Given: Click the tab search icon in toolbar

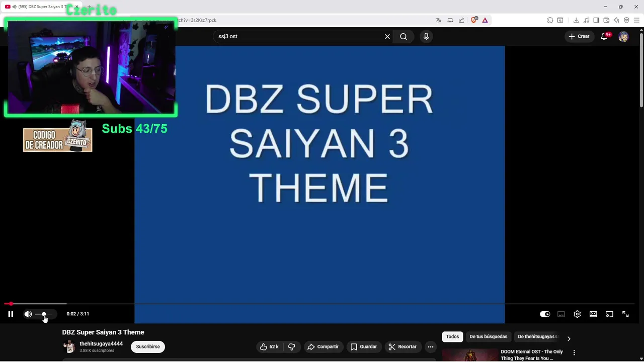Looking at the screenshot, I should tap(560, 20).
